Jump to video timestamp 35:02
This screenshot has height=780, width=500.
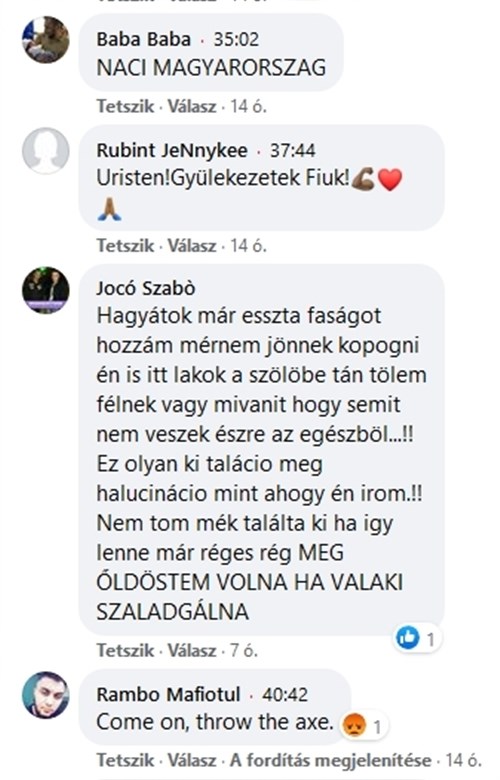pos(236,39)
